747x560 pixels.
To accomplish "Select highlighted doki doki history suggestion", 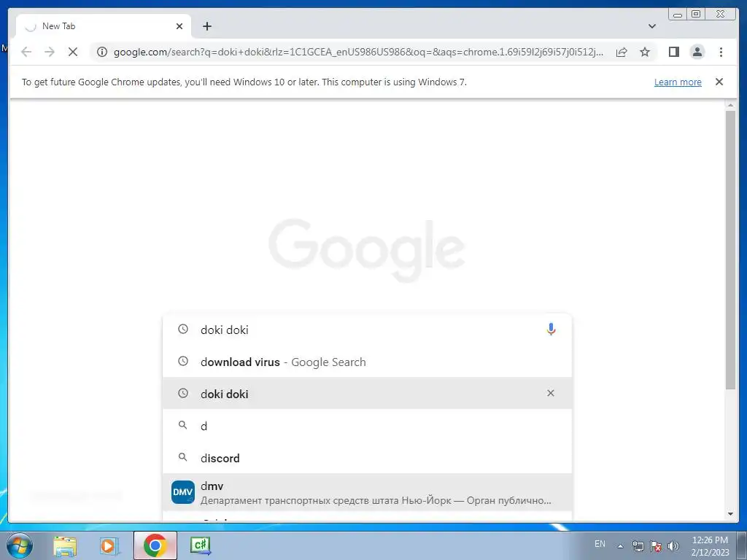I will pos(367,393).
